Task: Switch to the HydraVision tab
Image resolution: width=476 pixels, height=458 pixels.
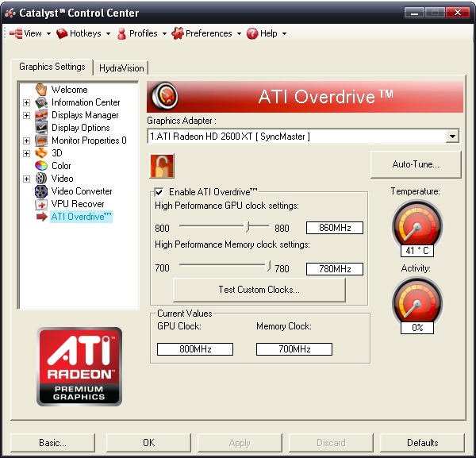Action: pos(121,68)
